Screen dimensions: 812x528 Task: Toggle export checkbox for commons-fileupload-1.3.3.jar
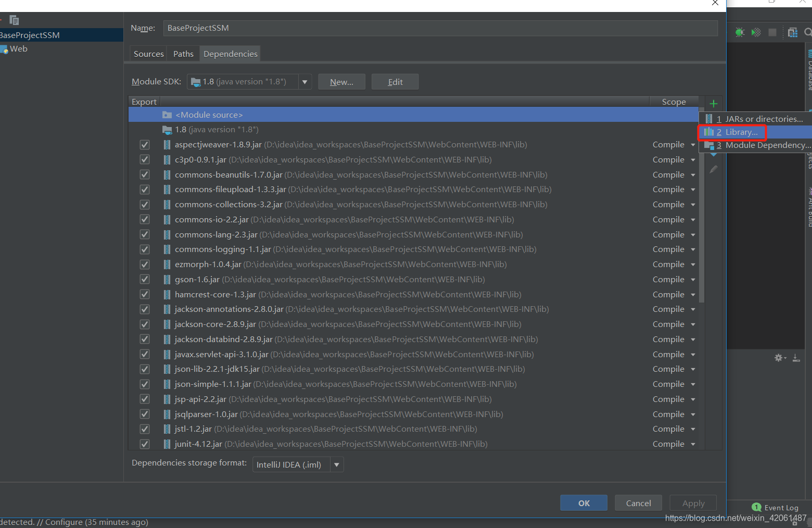click(145, 190)
